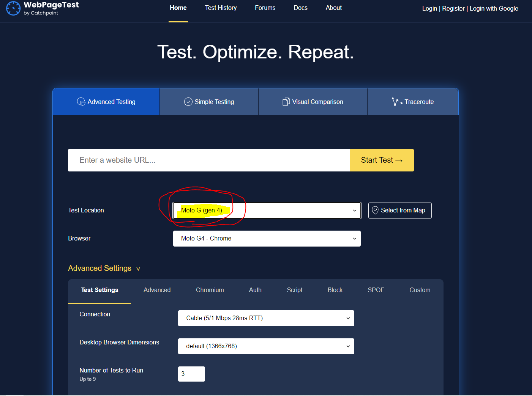Click Select from Map button
The width and height of the screenshot is (532, 396).
coord(400,211)
